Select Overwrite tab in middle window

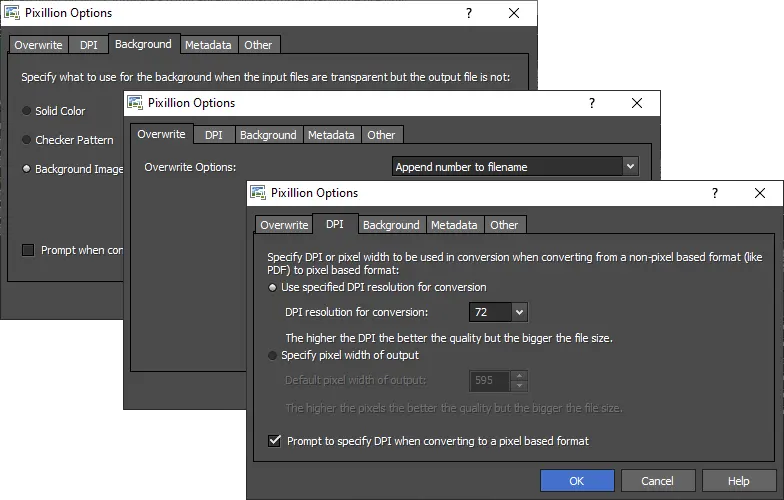(x=162, y=134)
